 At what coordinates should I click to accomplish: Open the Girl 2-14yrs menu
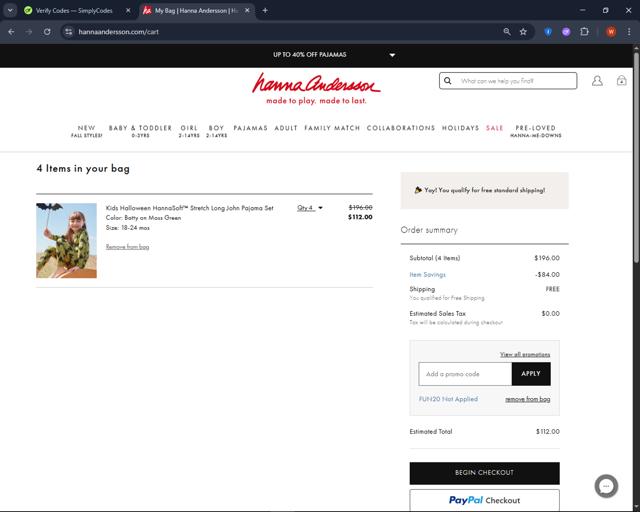pyautogui.click(x=189, y=131)
